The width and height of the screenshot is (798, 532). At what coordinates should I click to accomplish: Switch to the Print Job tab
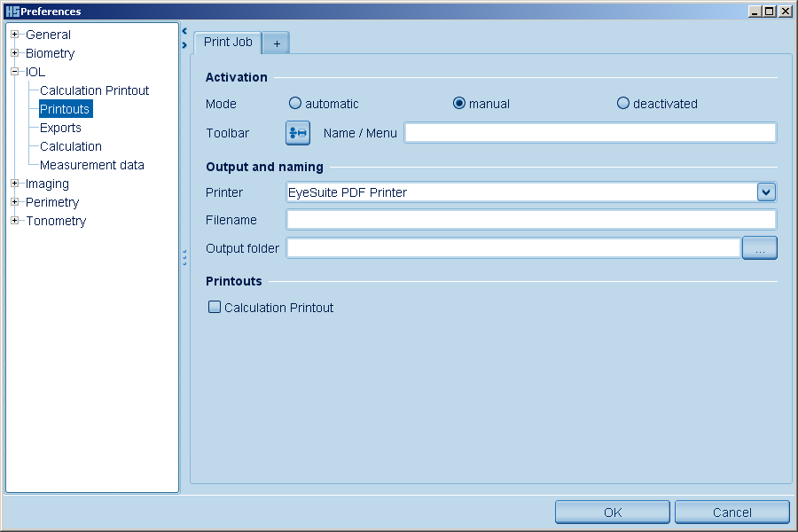228,43
